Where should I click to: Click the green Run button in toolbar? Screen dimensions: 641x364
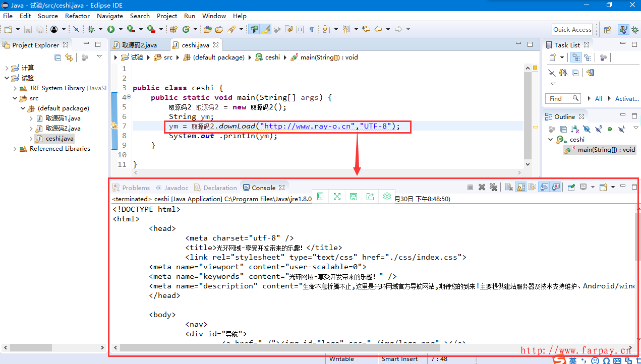[x=110, y=29]
